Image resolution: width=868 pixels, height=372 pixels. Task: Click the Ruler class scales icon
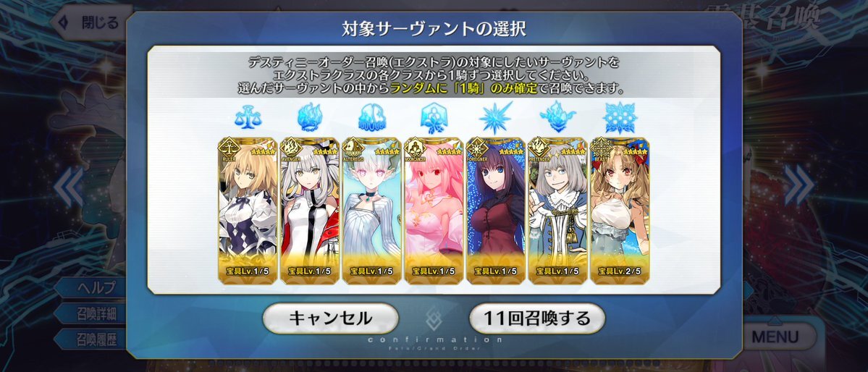click(x=248, y=118)
